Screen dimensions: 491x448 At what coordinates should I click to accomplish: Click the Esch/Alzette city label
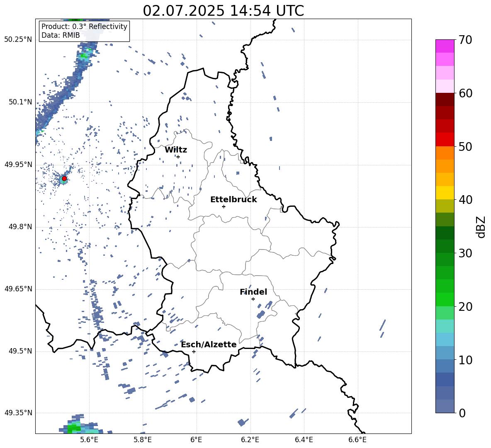pos(209,344)
